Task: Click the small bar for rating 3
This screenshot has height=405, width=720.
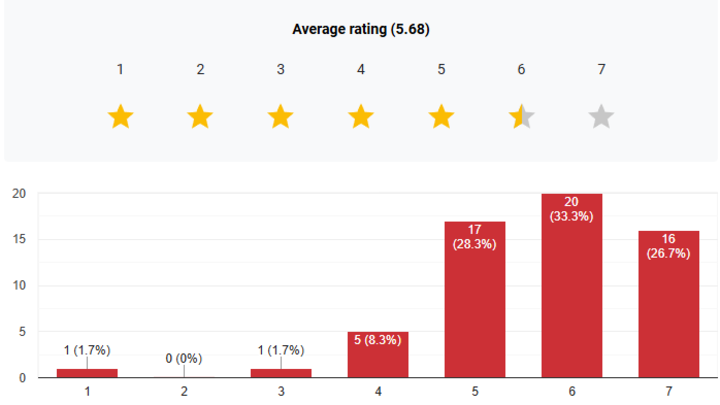Action: [x=281, y=373]
